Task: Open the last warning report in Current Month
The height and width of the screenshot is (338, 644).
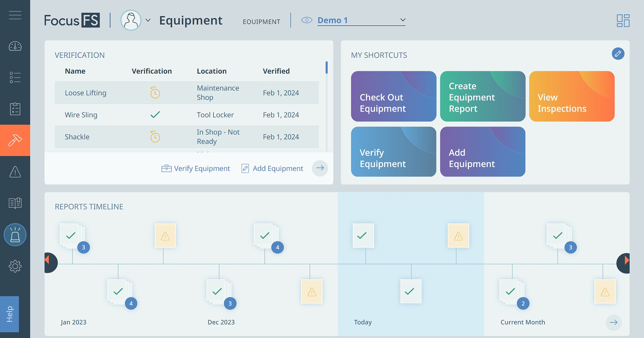Action: pyautogui.click(x=605, y=291)
